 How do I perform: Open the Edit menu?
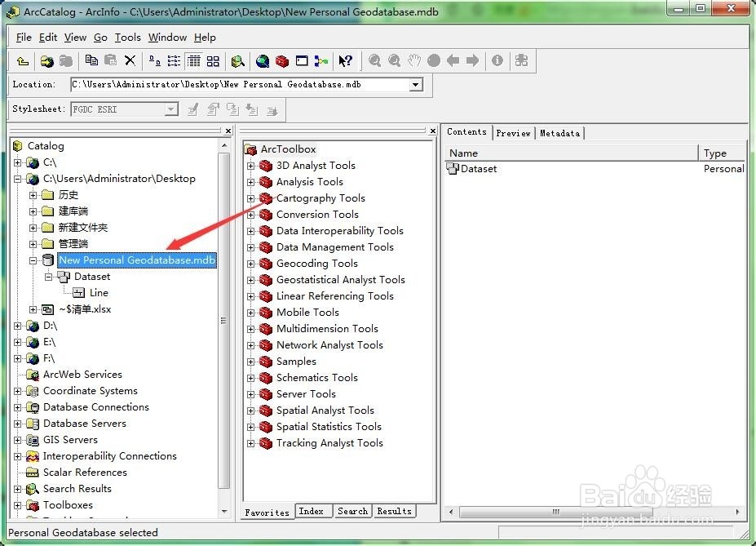click(x=48, y=38)
